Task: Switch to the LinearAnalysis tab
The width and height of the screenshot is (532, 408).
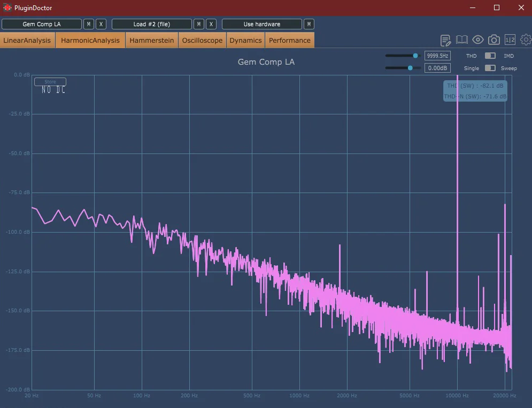Action: 27,41
